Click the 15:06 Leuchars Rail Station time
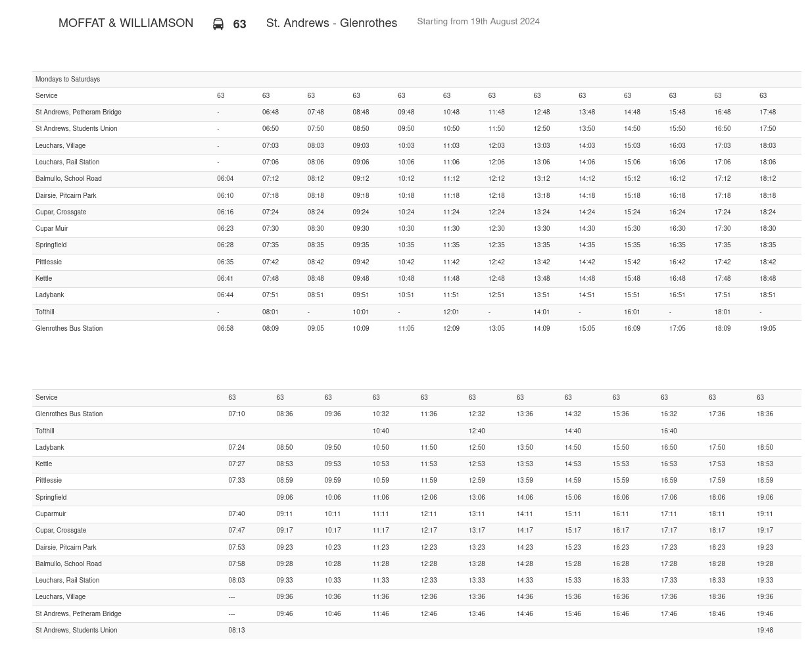Viewport: 812px width, 647px height. pyautogui.click(x=632, y=162)
